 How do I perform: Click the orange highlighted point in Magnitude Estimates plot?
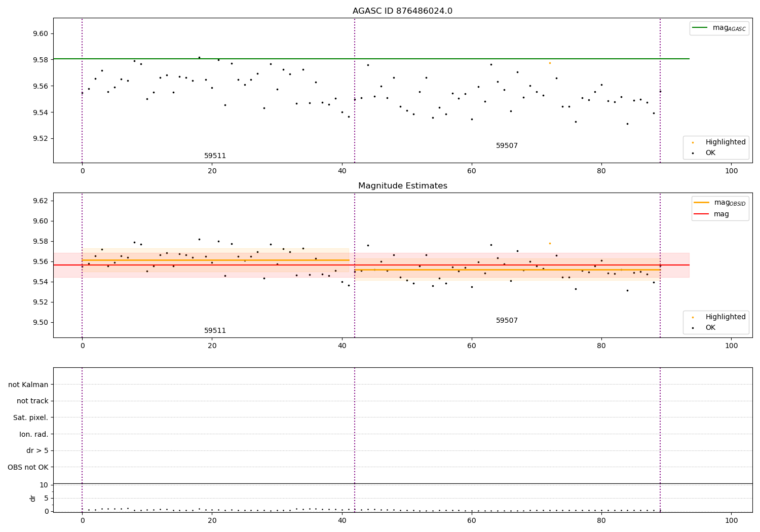(550, 243)
